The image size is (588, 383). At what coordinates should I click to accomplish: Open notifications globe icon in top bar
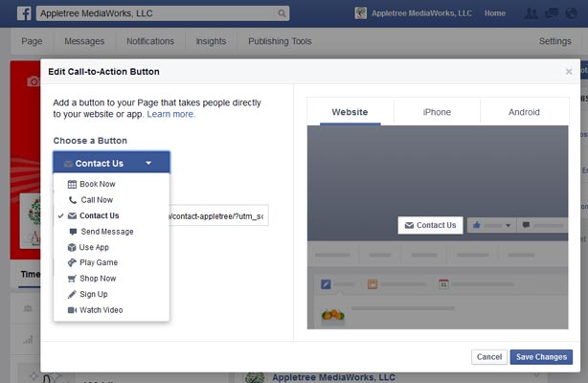tap(571, 13)
